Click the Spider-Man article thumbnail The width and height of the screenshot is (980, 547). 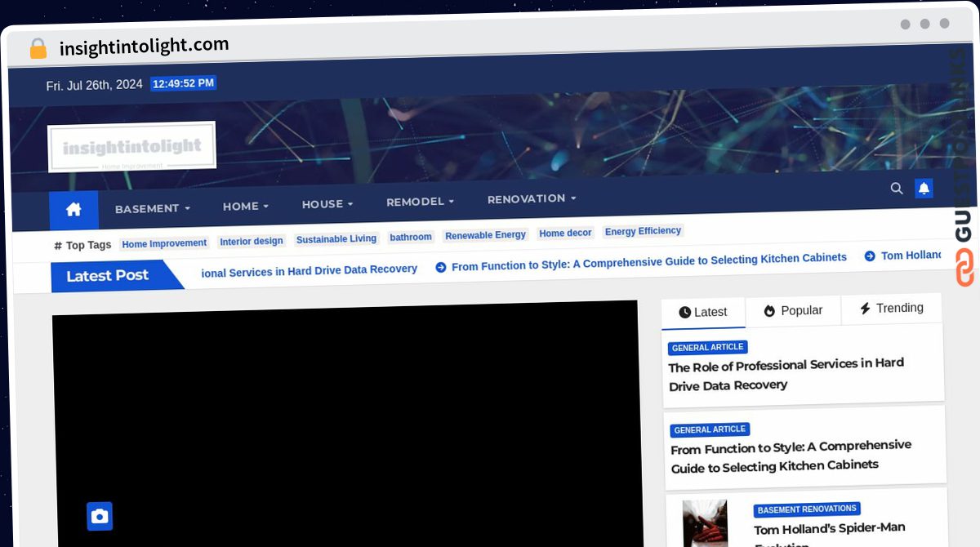[x=705, y=523]
